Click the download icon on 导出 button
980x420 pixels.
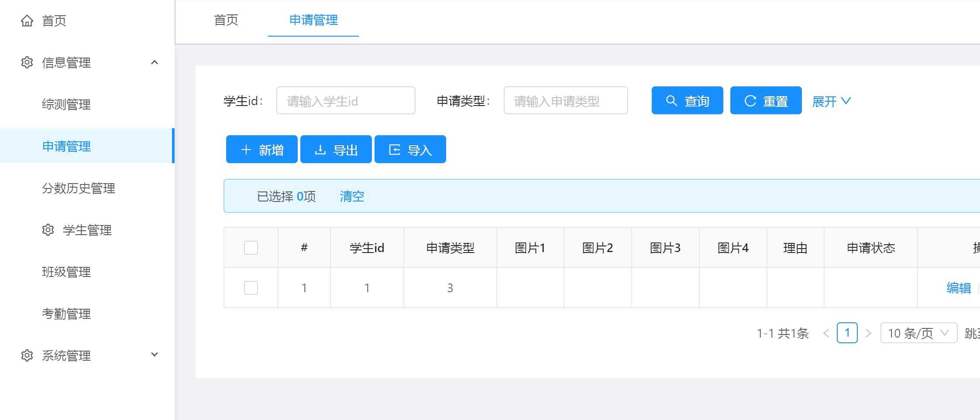click(x=320, y=150)
